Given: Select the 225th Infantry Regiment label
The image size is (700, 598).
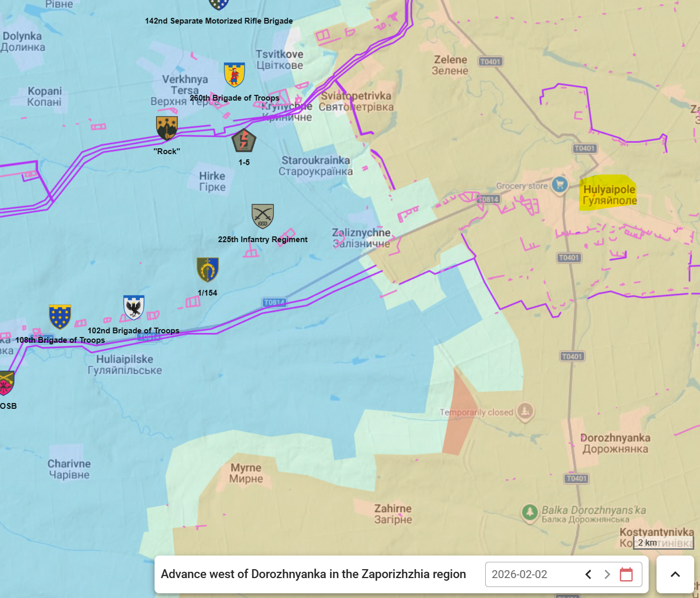Looking at the screenshot, I should [x=263, y=240].
